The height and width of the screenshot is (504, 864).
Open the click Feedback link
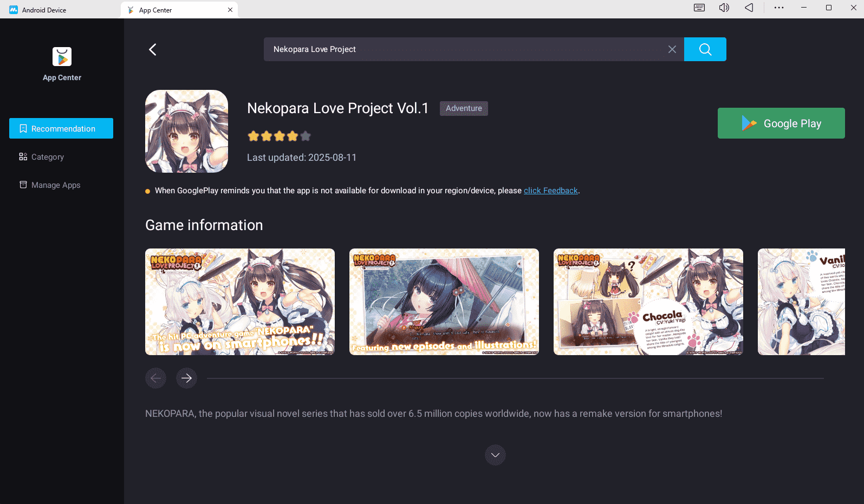(550, 191)
